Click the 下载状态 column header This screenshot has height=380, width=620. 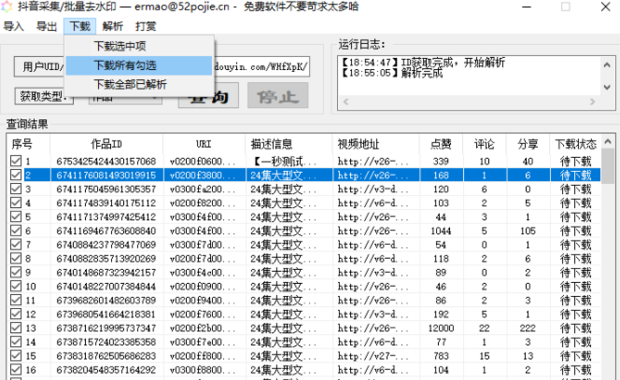click(x=575, y=144)
